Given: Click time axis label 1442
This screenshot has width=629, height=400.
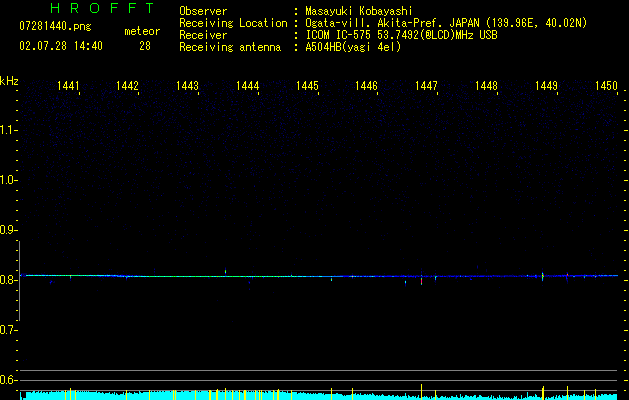Looking at the screenshot, I should point(127,86).
